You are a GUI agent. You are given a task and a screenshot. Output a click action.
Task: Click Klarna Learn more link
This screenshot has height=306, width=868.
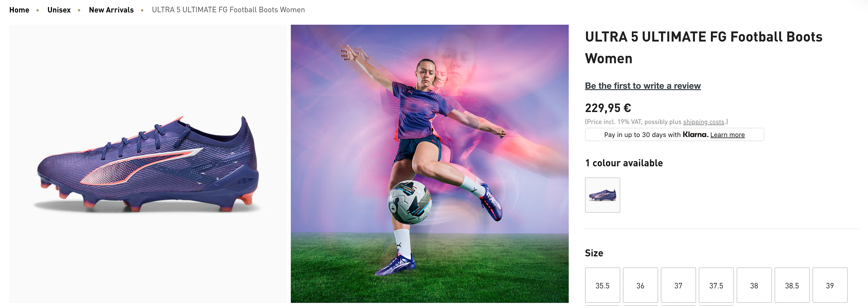(727, 135)
